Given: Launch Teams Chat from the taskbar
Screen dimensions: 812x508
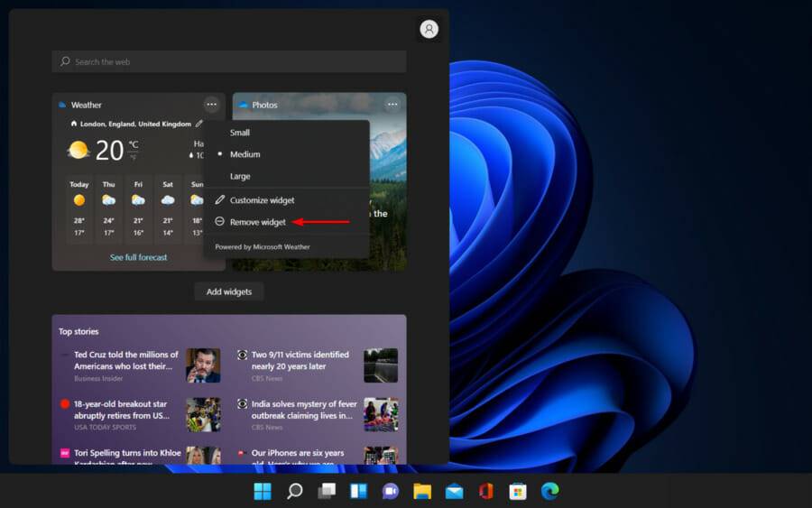Looking at the screenshot, I should click(391, 491).
